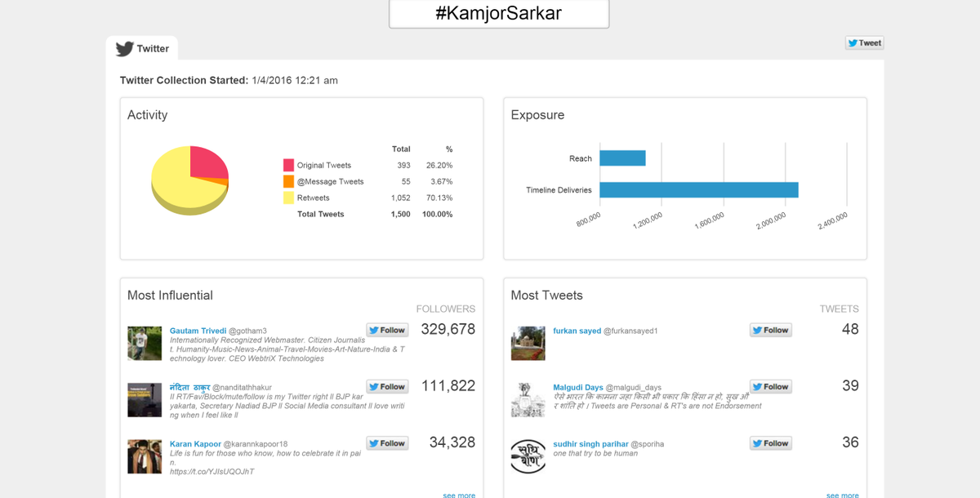
Task: Click see more under Most Tweets
Action: tap(843, 495)
